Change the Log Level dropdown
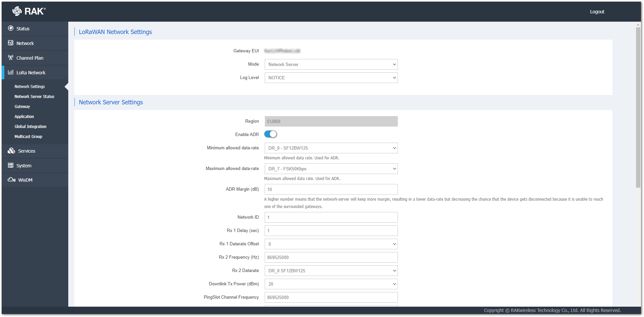 coord(331,78)
